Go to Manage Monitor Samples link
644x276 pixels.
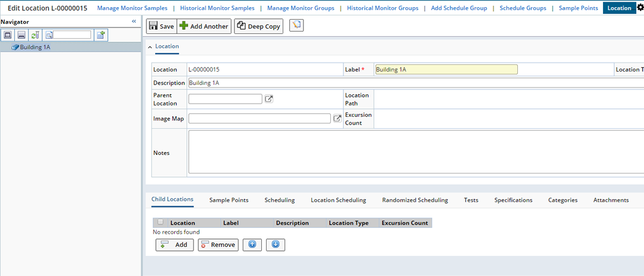[x=132, y=8]
